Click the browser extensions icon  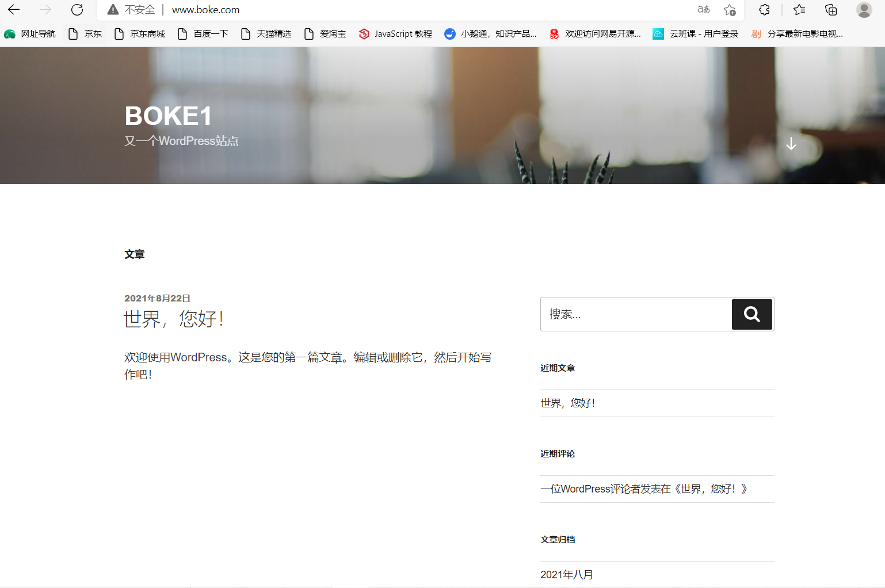point(764,10)
